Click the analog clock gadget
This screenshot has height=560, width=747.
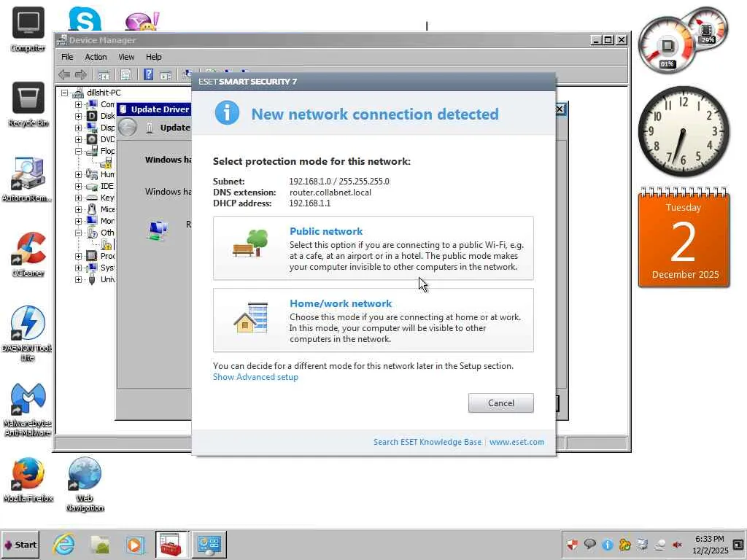pyautogui.click(x=684, y=131)
